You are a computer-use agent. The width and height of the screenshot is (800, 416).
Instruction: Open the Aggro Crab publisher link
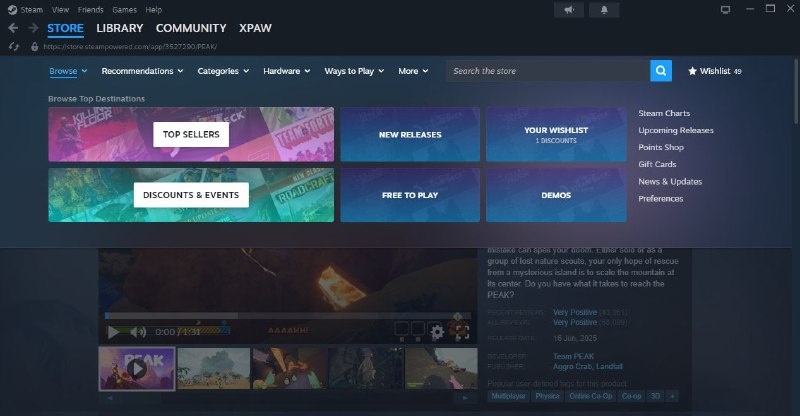click(x=573, y=366)
